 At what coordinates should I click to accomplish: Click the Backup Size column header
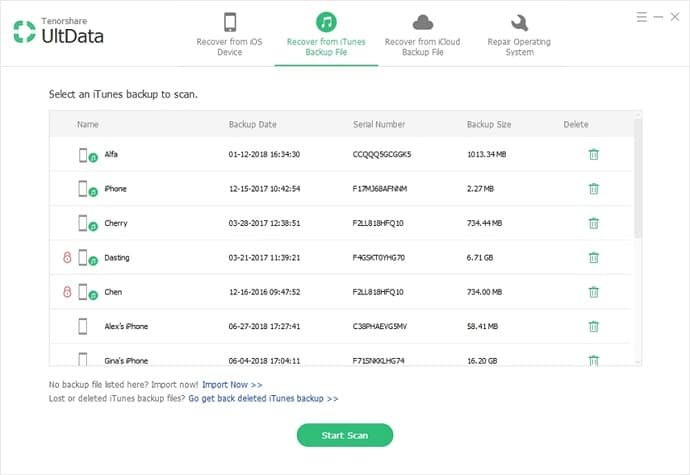coord(489,125)
